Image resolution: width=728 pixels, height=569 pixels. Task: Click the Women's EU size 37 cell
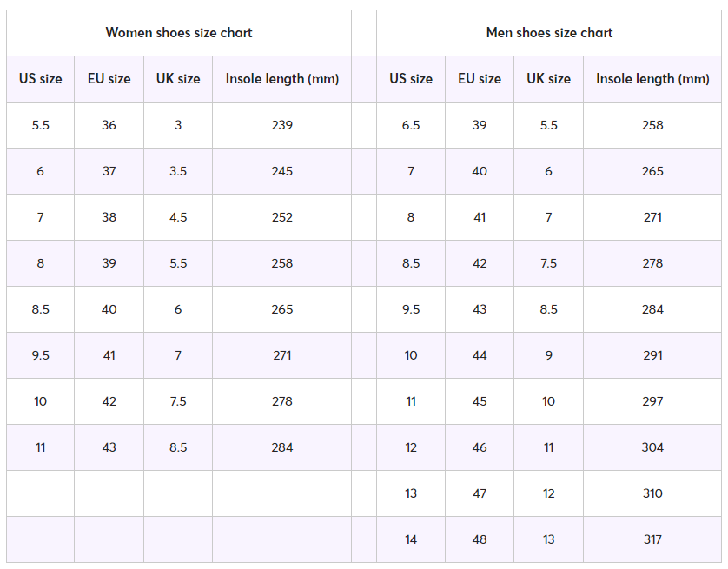pos(109,171)
